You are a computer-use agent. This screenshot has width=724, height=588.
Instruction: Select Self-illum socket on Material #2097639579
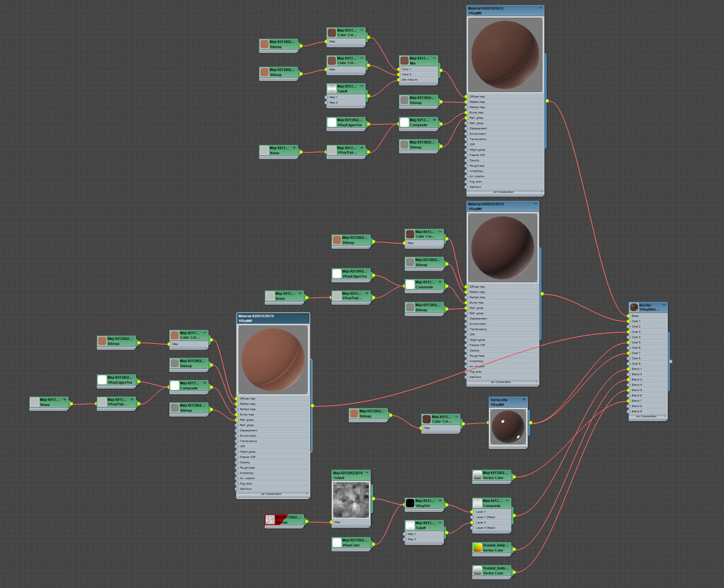point(237,489)
